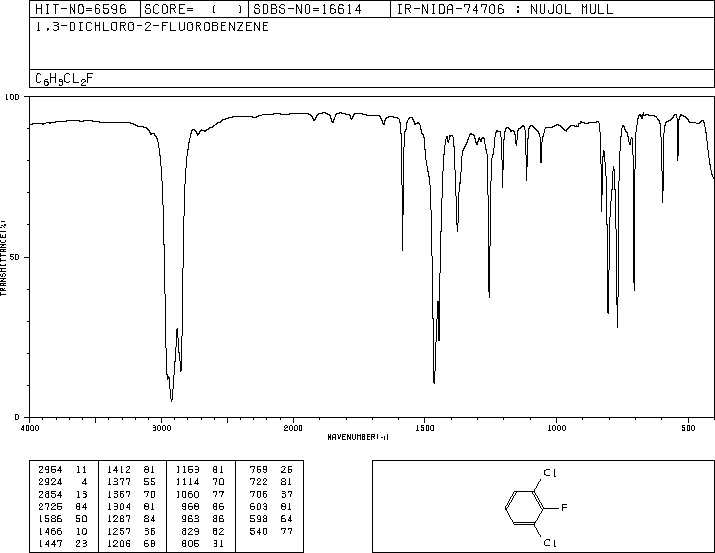Click the 540 peak value in the table
This screenshot has width=715, height=553.
click(259, 532)
